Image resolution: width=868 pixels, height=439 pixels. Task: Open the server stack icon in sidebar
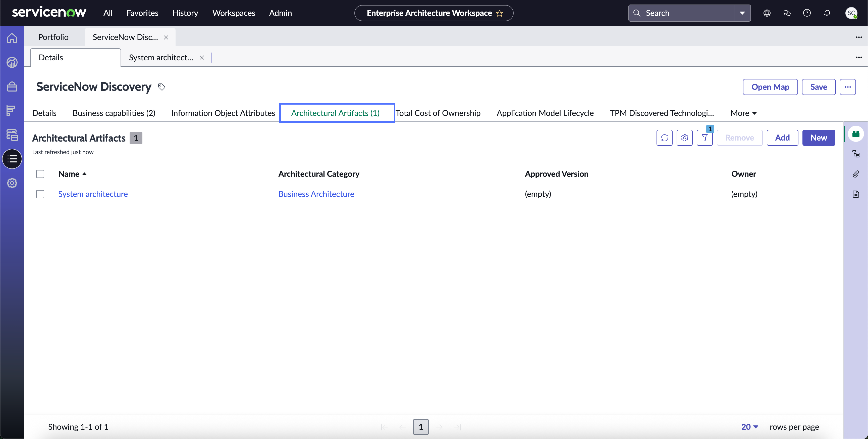(x=12, y=135)
